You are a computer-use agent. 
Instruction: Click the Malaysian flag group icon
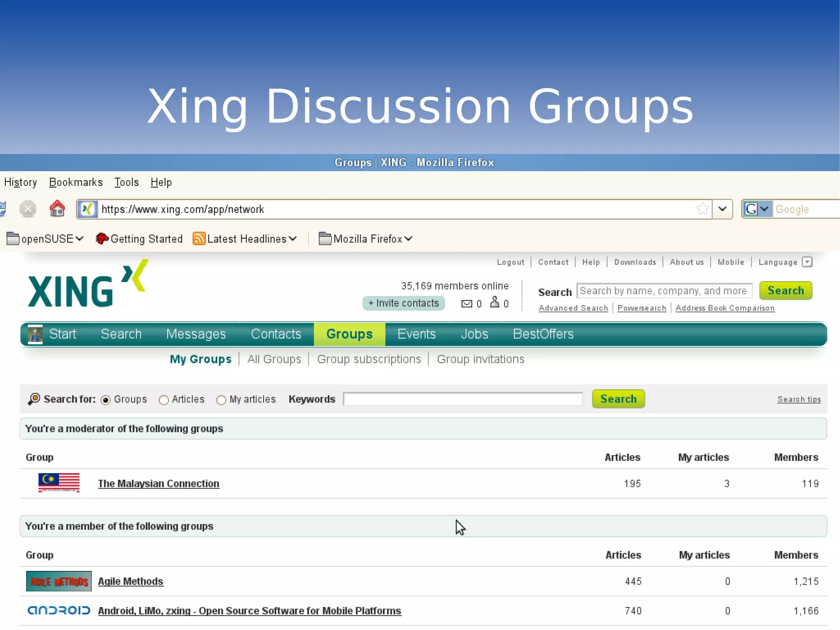coord(59,483)
